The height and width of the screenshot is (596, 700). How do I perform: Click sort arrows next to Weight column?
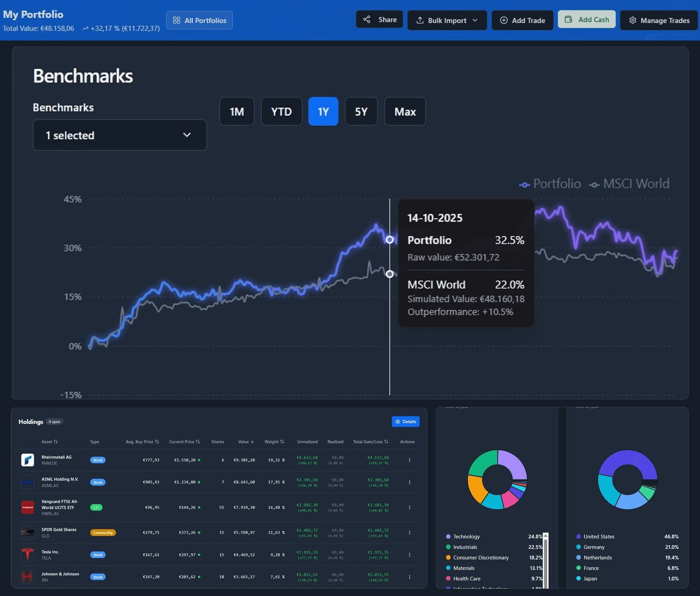click(282, 441)
